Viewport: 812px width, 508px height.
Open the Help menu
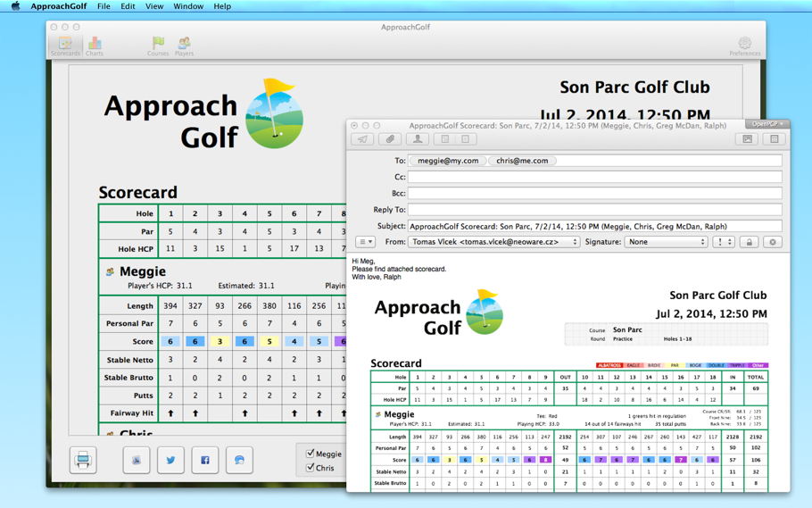click(222, 6)
